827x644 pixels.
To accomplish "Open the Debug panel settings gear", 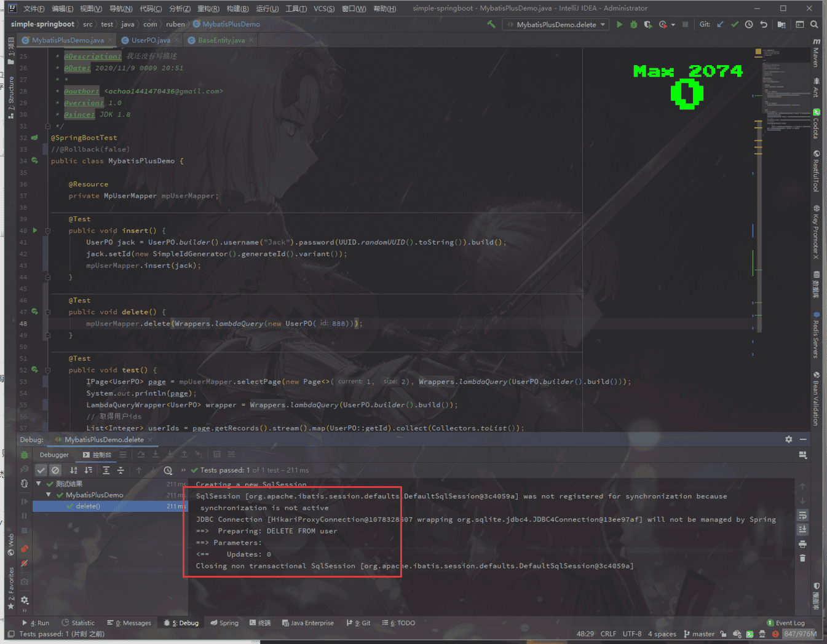I will point(788,439).
